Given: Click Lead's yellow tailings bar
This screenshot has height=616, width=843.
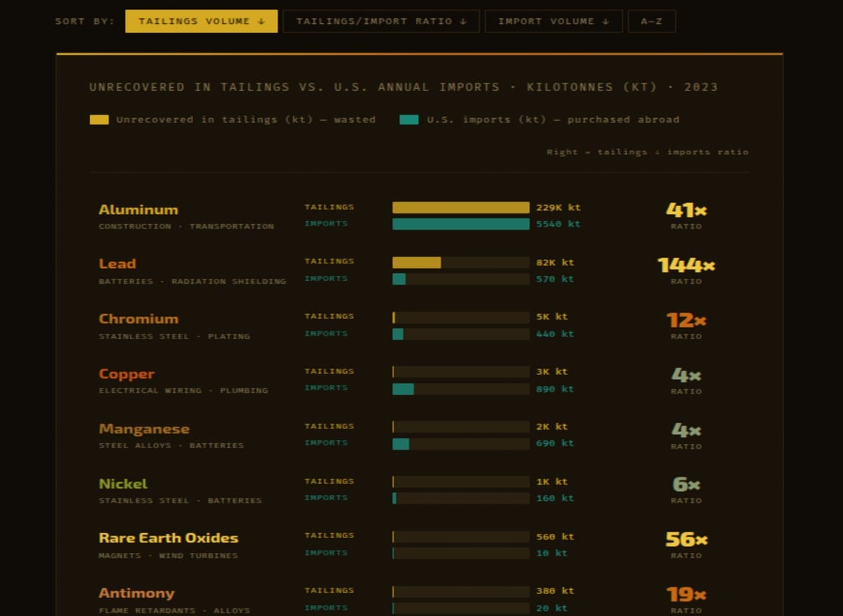Looking at the screenshot, I should (417, 262).
